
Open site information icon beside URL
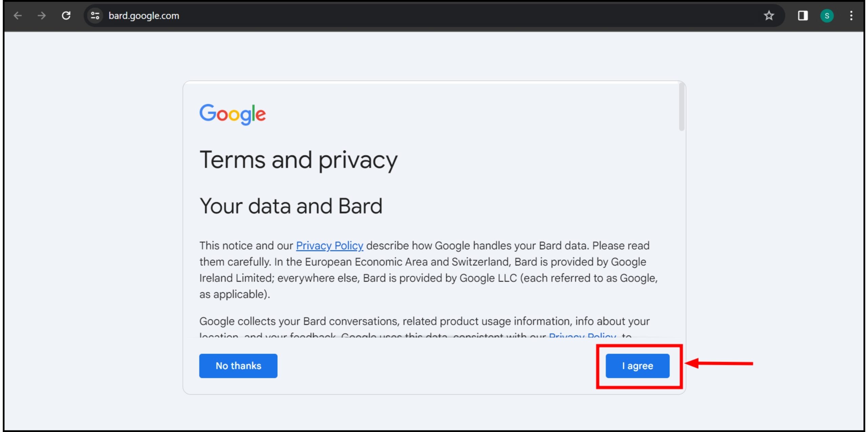click(95, 16)
